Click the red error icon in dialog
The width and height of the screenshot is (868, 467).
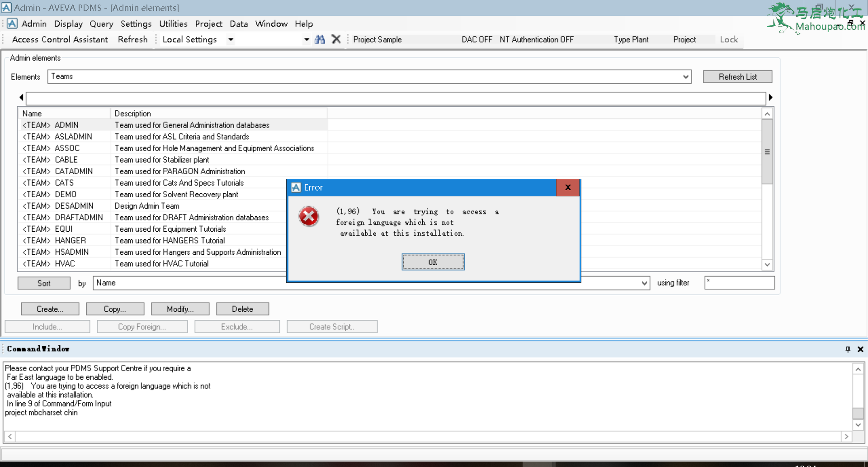pos(309,216)
